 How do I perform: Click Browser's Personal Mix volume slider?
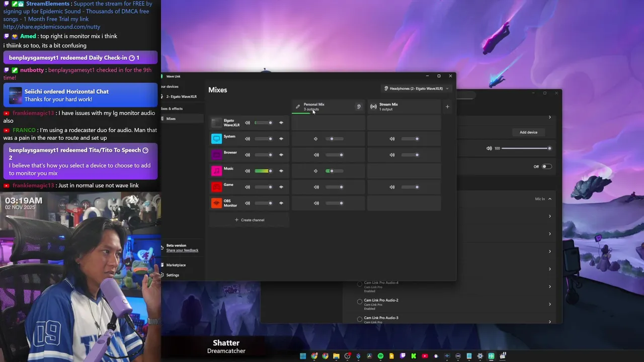point(334,155)
